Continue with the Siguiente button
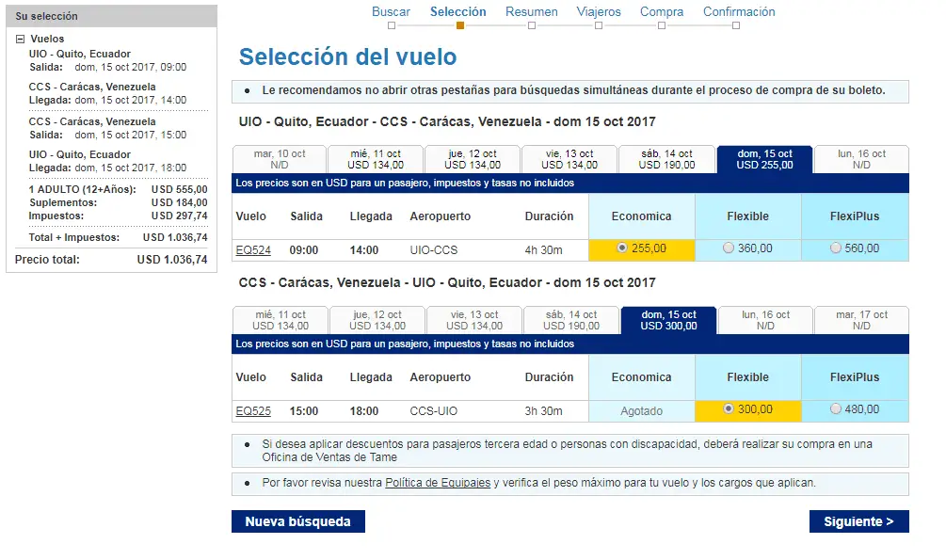The image size is (946, 560). click(x=859, y=521)
